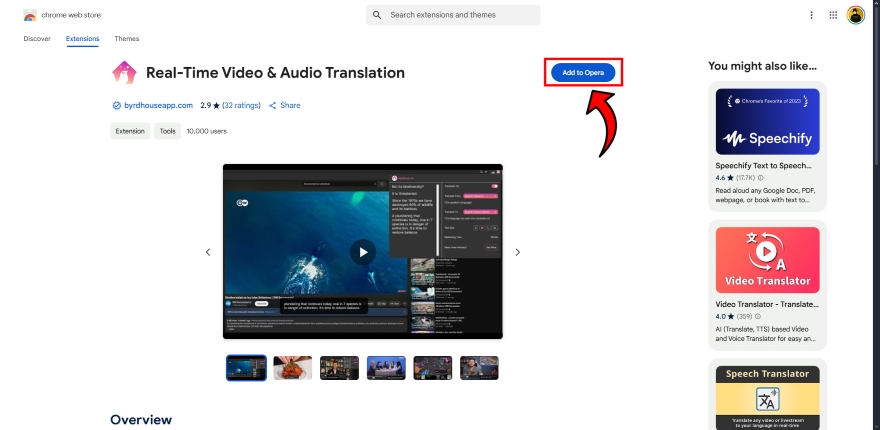Open the Video Translator card image
The image size is (880, 430).
(767, 260)
